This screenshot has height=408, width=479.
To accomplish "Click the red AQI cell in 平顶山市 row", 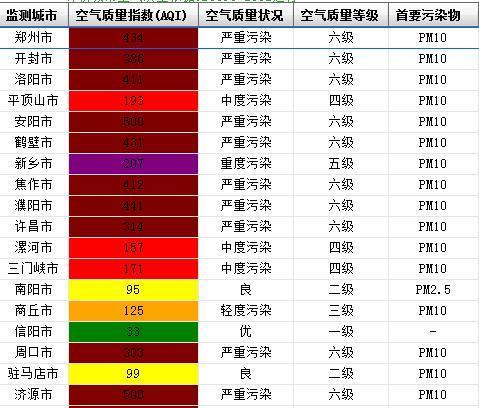I will 133,101.
